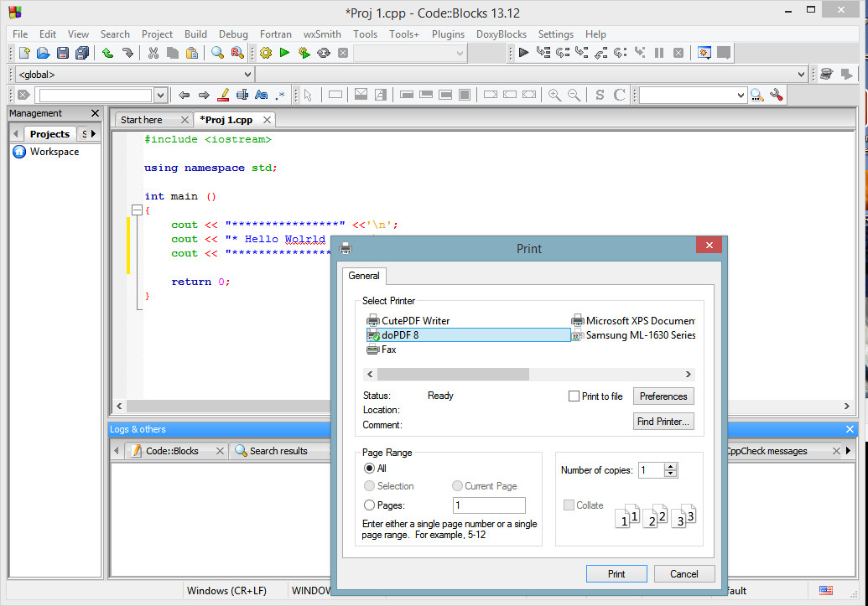Screen dimensions: 868x606
Task: Rebuild the project with circular arrows icon
Action: click(323, 53)
